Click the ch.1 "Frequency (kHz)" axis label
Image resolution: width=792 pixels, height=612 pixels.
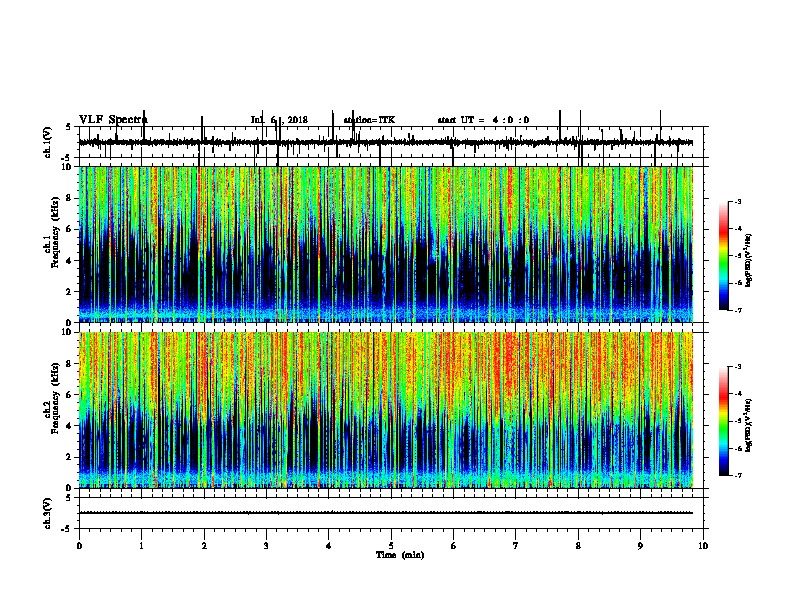click(55, 232)
